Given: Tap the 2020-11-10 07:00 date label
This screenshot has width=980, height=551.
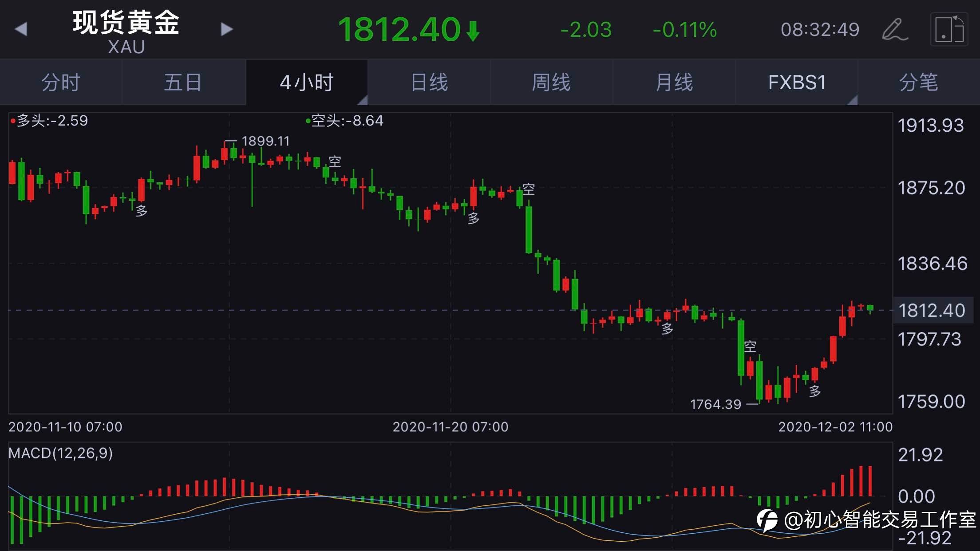Looking at the screenshot, I should point(65,427).
